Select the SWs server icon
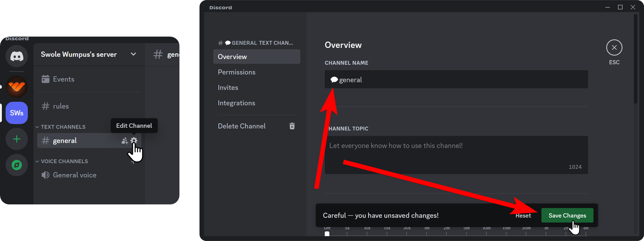Screen dimensions: 644x241 [17, 113]
